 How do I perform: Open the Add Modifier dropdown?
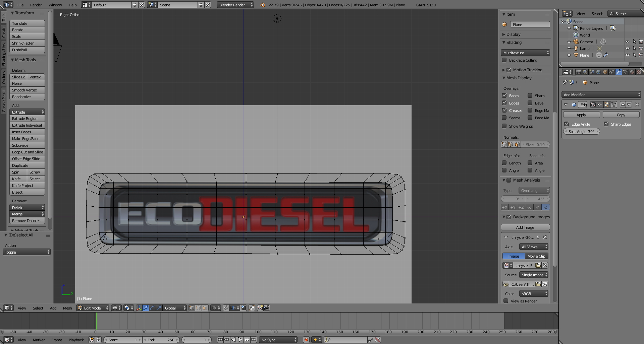pyautogui.click(x=601, y=95)
